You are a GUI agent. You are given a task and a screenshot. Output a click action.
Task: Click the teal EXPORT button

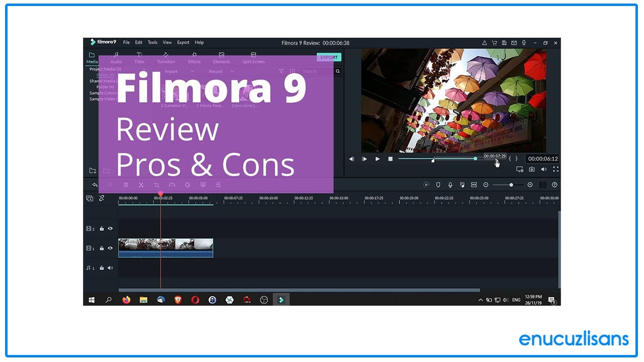coord(329,57)
